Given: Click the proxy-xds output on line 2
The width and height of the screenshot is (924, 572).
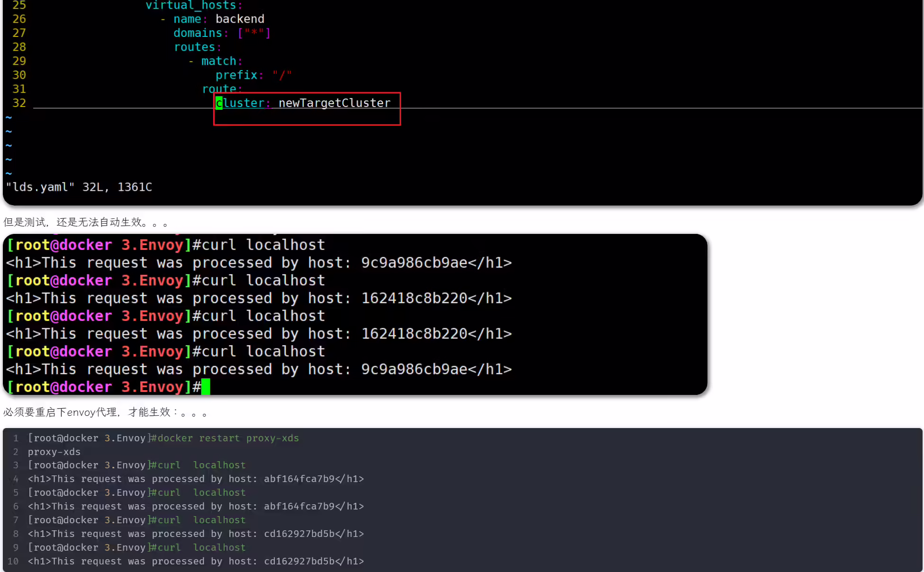Looking at the screenshot, I should [x=54, y=452].
